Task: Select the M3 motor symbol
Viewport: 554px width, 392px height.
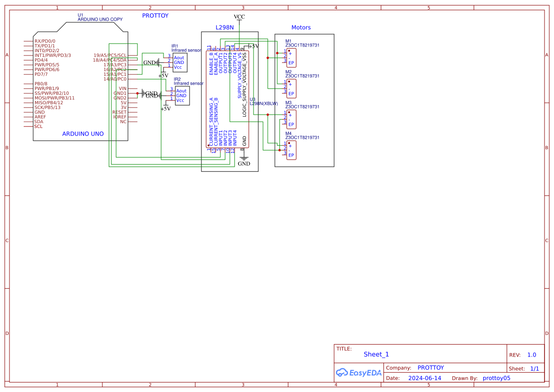Action: [291, 119]
